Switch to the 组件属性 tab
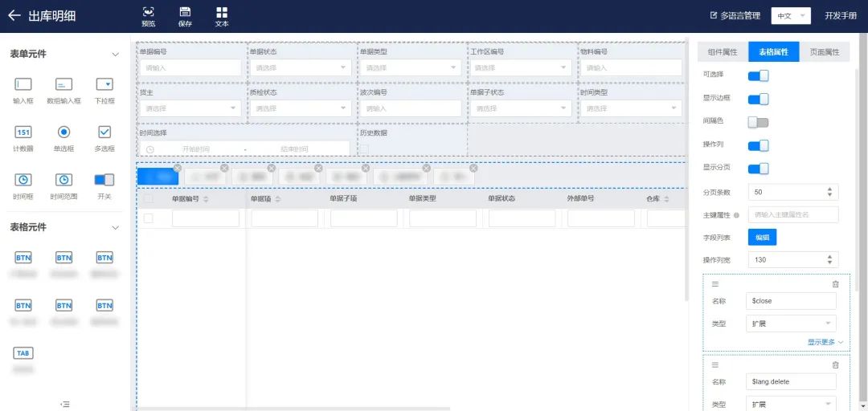Screen dimensions: 868x411 [x=722, y=52]
